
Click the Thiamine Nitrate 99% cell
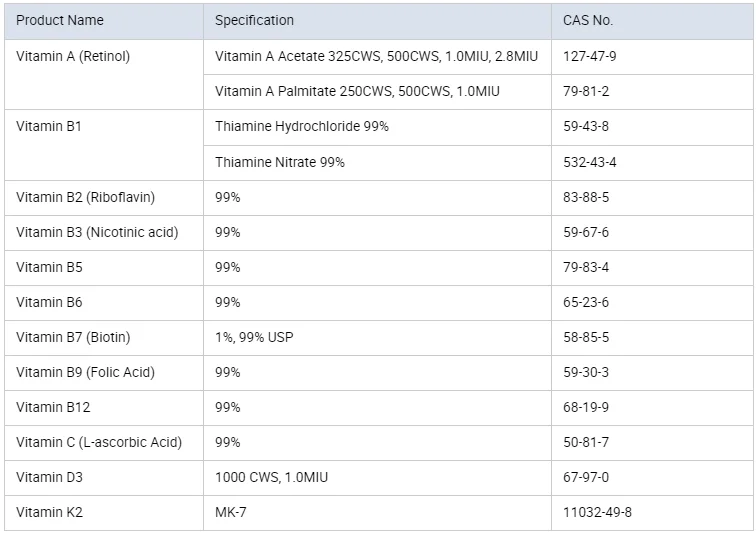click(x=280, y=162)
